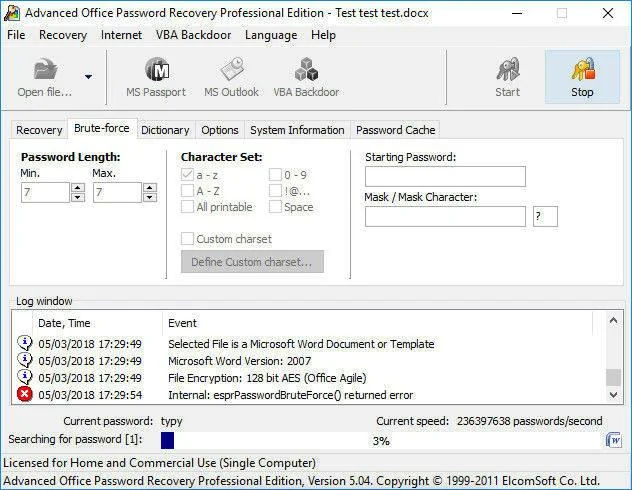The width and height of the screenshot is (632, 490).
Task: Decrease the Min. password length
Action: coord(78,197)
